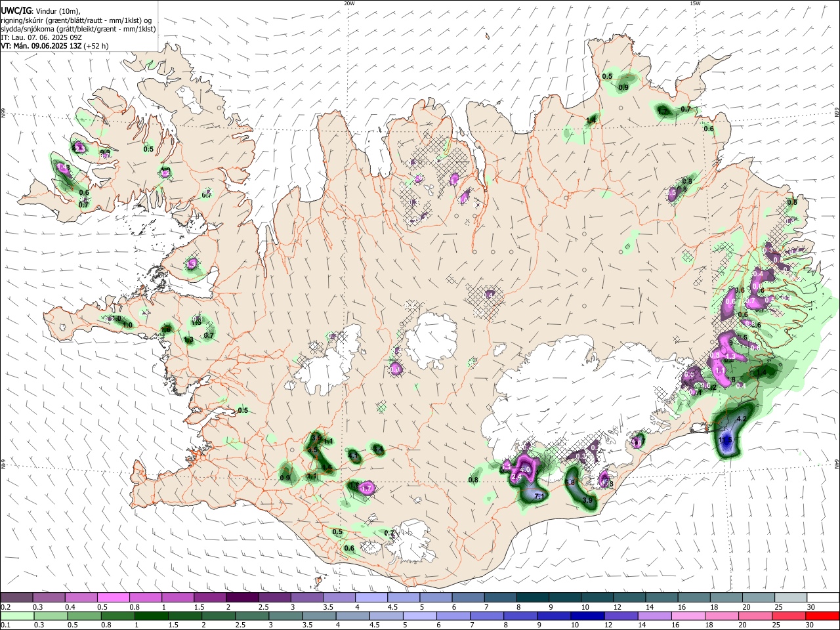Click the 'slydda/snjókoma' legend description line
This screenshot has width=840, height=630.
click(78, 29)
